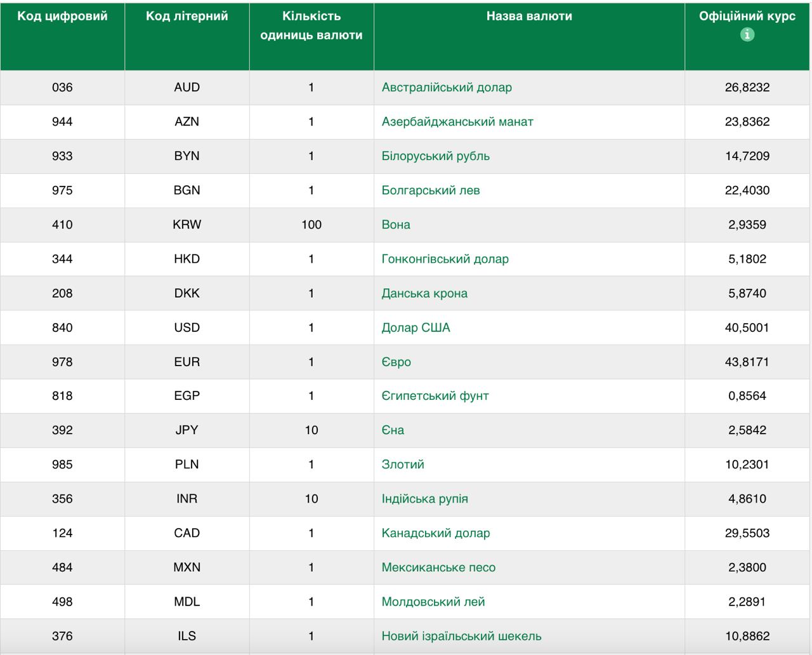Click the Індійська рупія link
This screenshot has height=655, width=812.
(424, 499)
